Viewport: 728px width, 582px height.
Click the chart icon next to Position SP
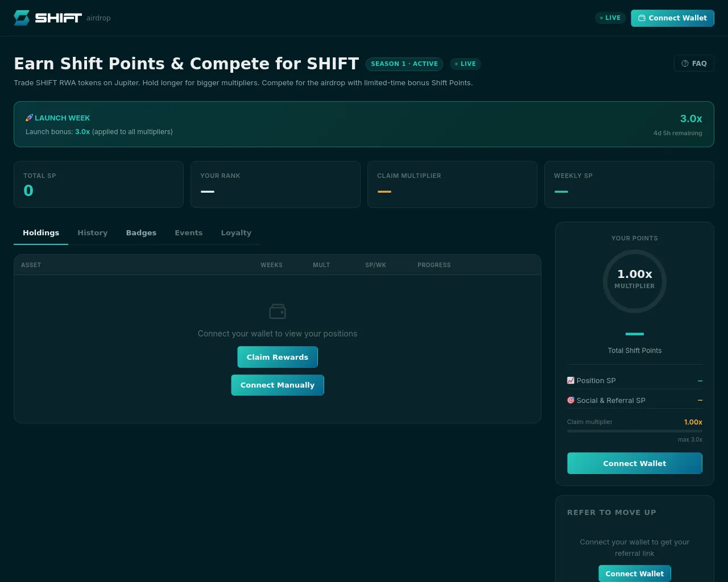(570, 380)
